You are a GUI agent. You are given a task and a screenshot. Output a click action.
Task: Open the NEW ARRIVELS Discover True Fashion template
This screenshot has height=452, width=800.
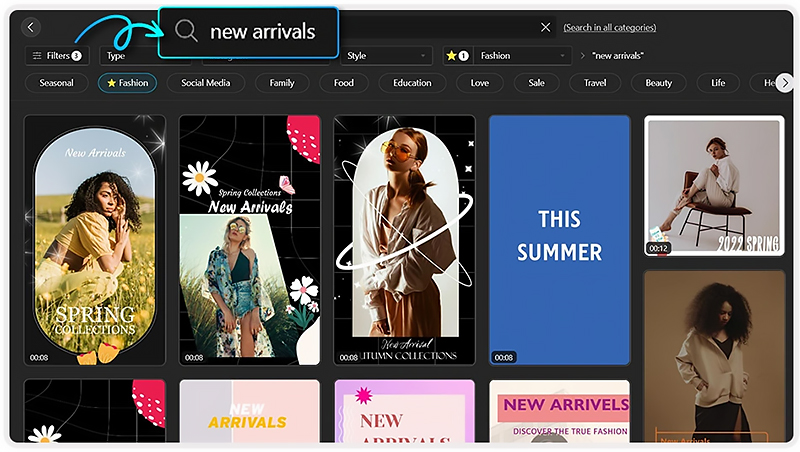[x=560, y=411]
